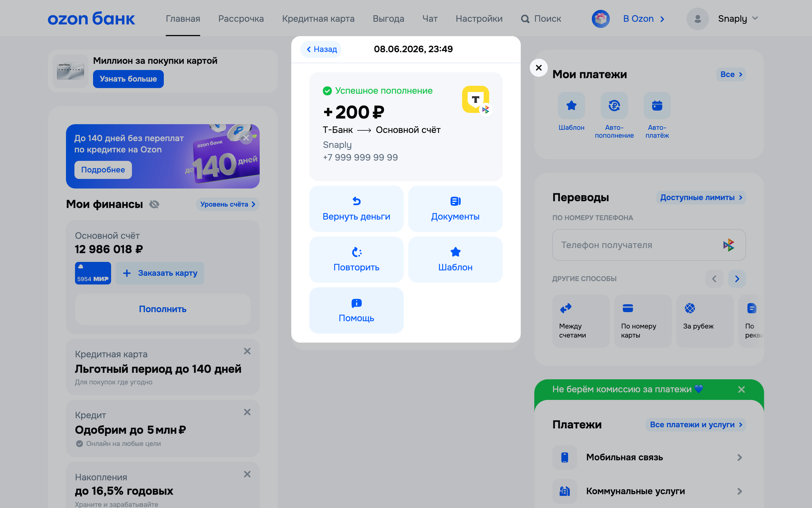Viewport: 812px width, 508px height.
Task: Click the Телефон получателя input field
Action: tap(649, 245)
